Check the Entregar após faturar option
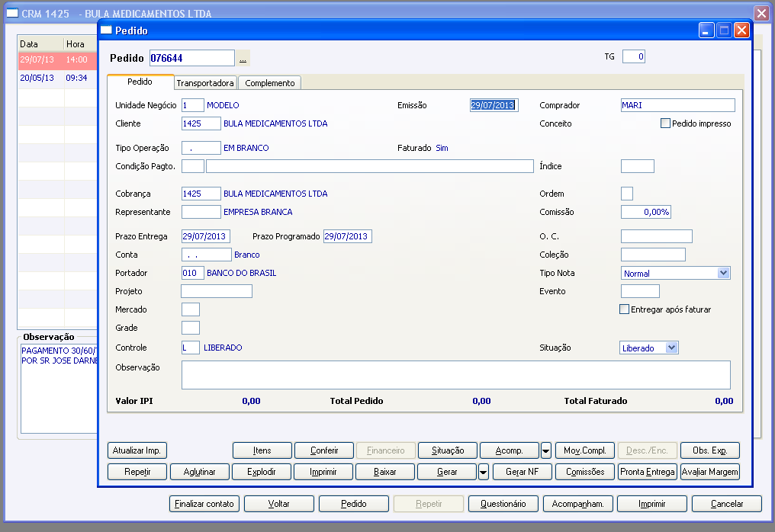 click(625, 309)
